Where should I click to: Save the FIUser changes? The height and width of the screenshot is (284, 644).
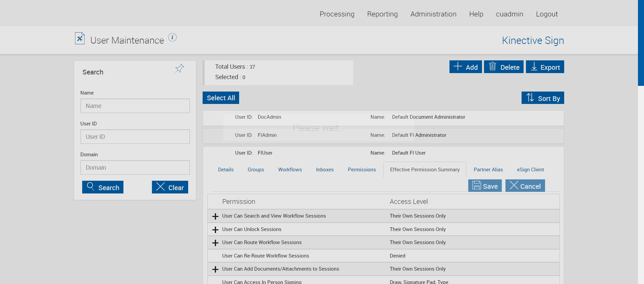pos(485,186)
